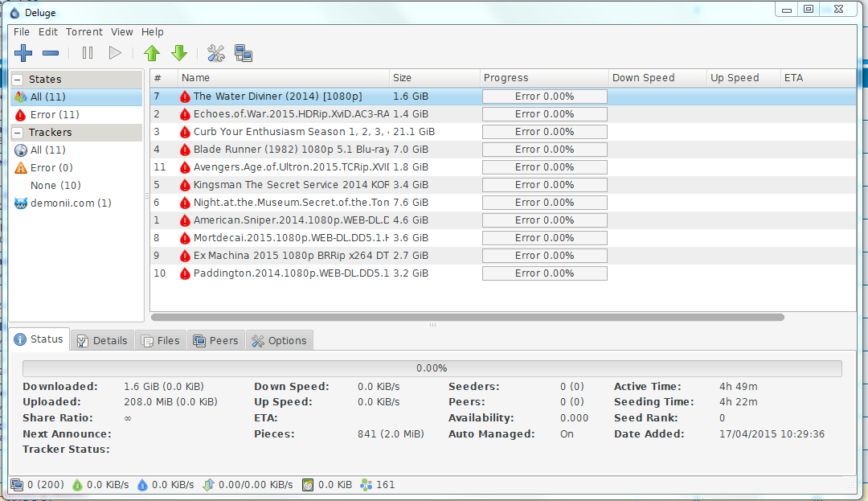Click error icon of Ex Machina torrent
868x501 pixels.
(x=185, y=257)
